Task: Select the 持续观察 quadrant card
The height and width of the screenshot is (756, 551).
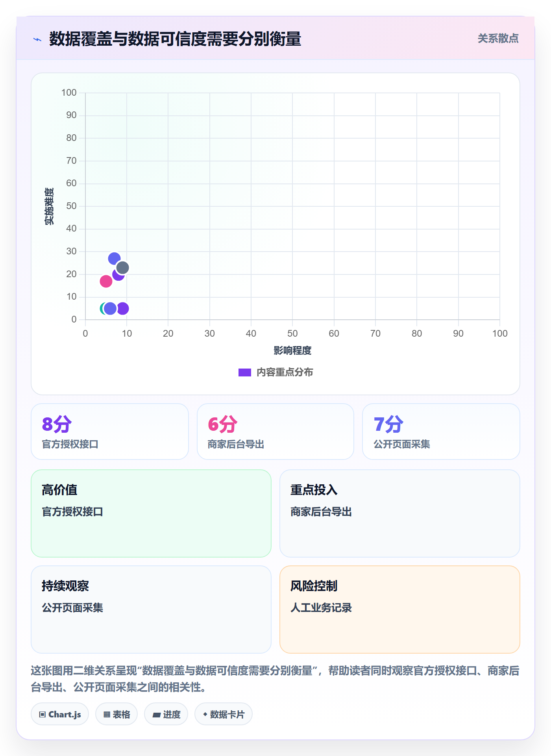Action: [x=151, y=610]
